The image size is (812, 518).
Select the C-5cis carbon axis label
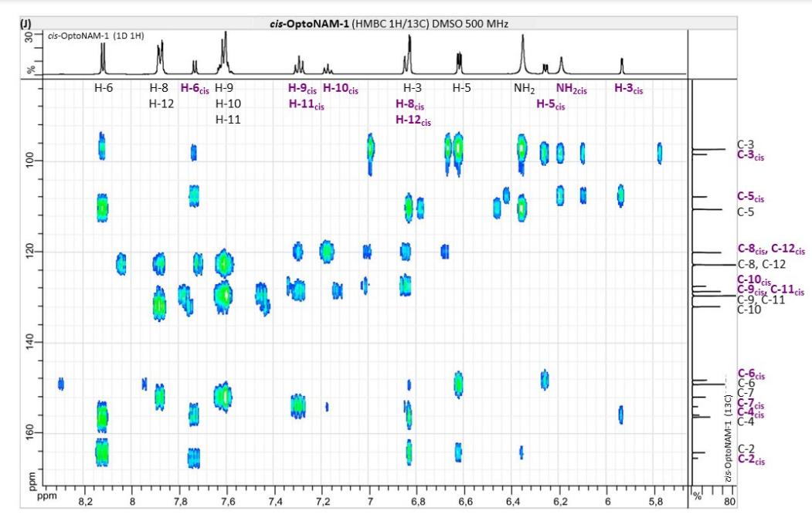750,197
